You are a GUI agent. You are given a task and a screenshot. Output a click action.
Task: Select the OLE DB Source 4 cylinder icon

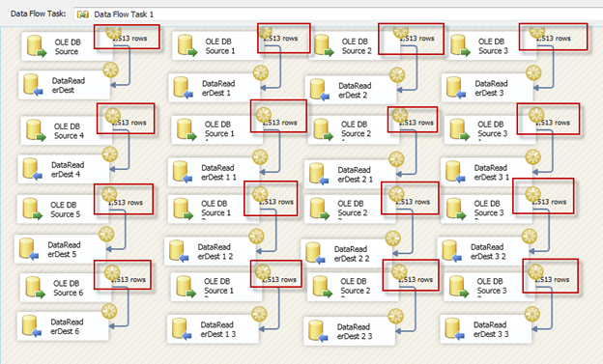tap(36, 130)
